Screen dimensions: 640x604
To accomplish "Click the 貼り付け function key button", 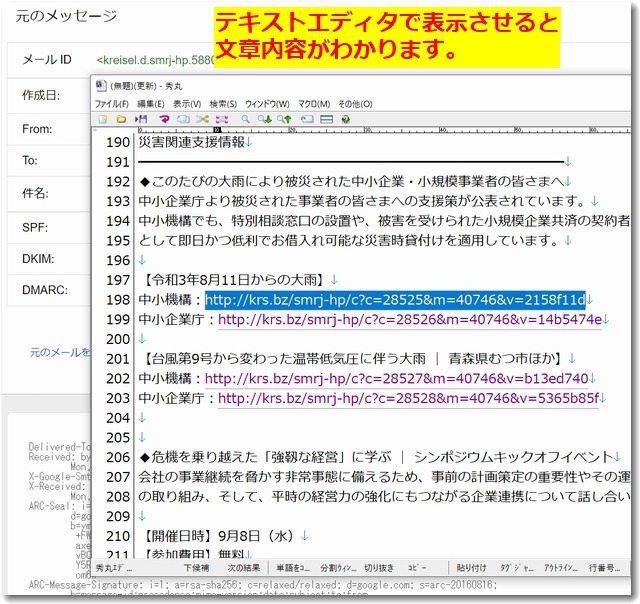I will point(471,568).
